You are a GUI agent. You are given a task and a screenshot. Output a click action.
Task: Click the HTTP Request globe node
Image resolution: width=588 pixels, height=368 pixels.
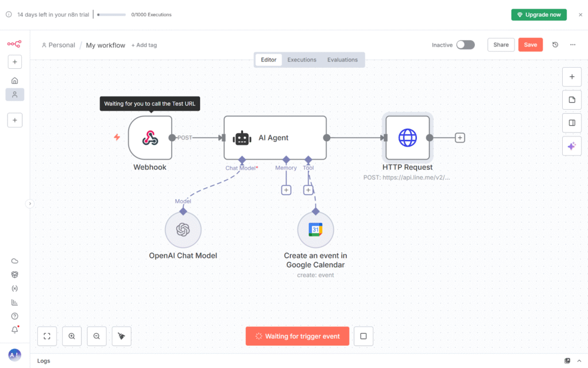pos(408,138)
